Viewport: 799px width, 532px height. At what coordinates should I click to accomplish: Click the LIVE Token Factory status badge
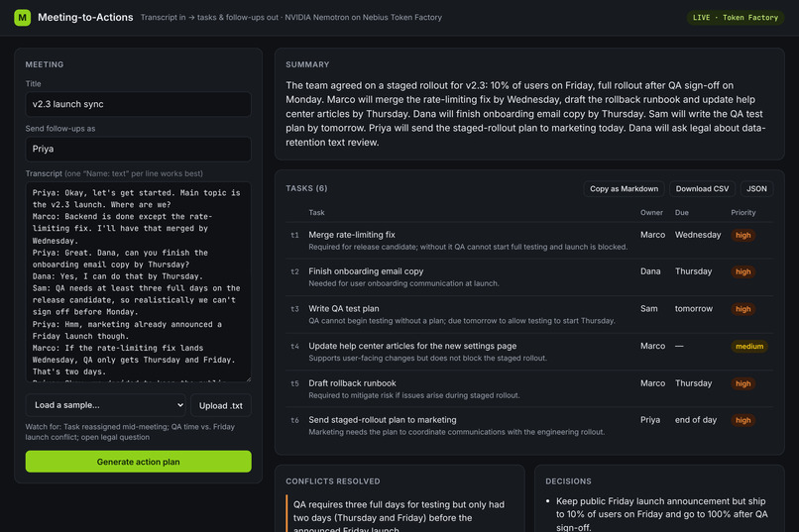pyautogui.click(x=736, y=17)
